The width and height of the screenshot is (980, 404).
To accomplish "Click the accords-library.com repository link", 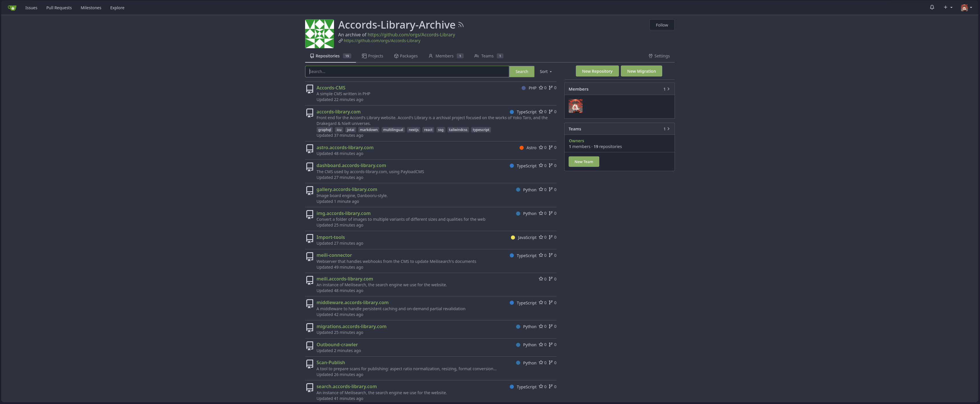I will (x=338, y=112).
